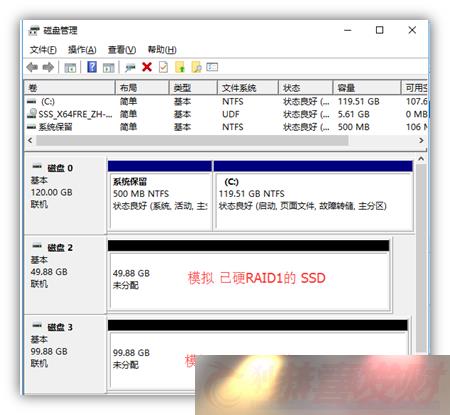
Task: Close the Disk Management window
Action: point(412,30)
